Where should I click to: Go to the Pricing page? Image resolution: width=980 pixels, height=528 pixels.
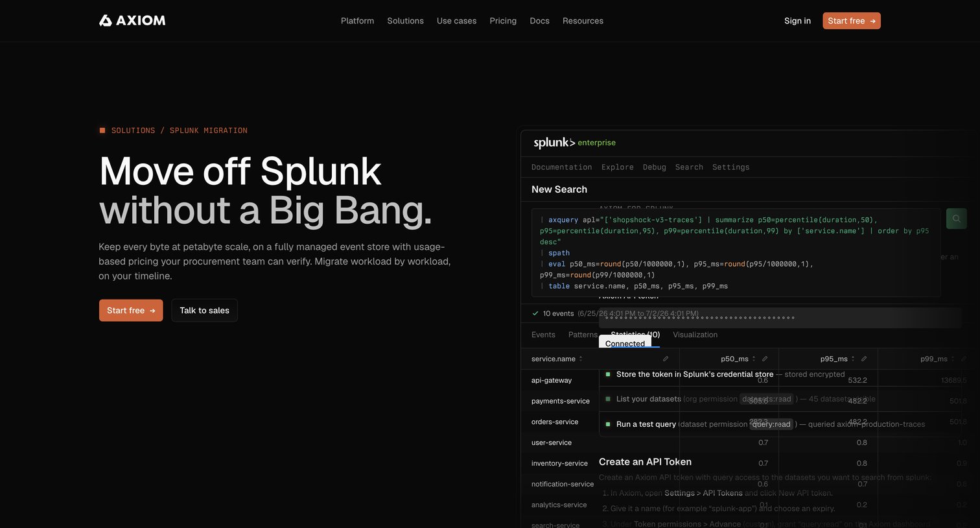pyautogui.click(x=503, y=21)
